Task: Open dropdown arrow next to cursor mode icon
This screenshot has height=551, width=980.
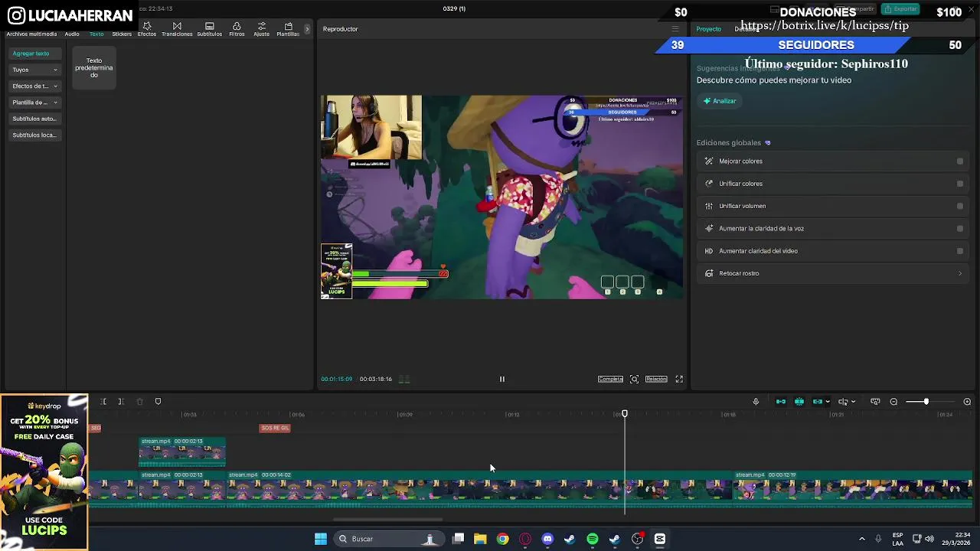Action: point(853,402)
